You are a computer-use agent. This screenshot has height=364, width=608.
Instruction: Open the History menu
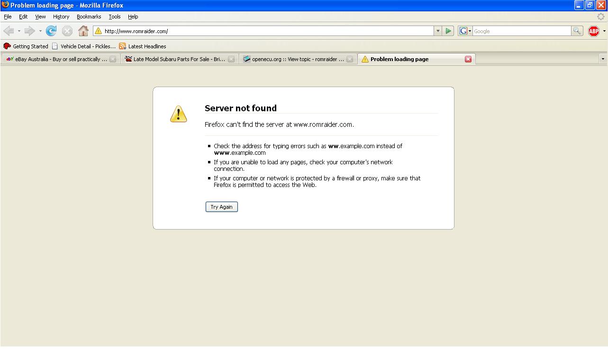coord(61,17)
